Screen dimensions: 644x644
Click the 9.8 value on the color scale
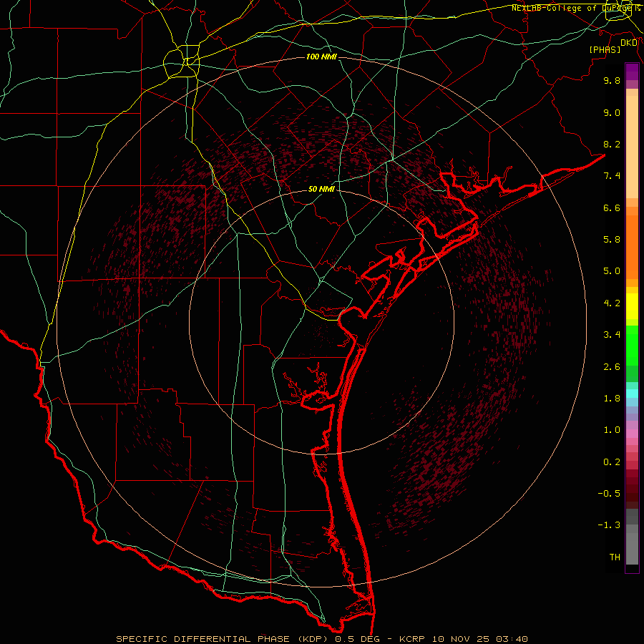[612, 80]
